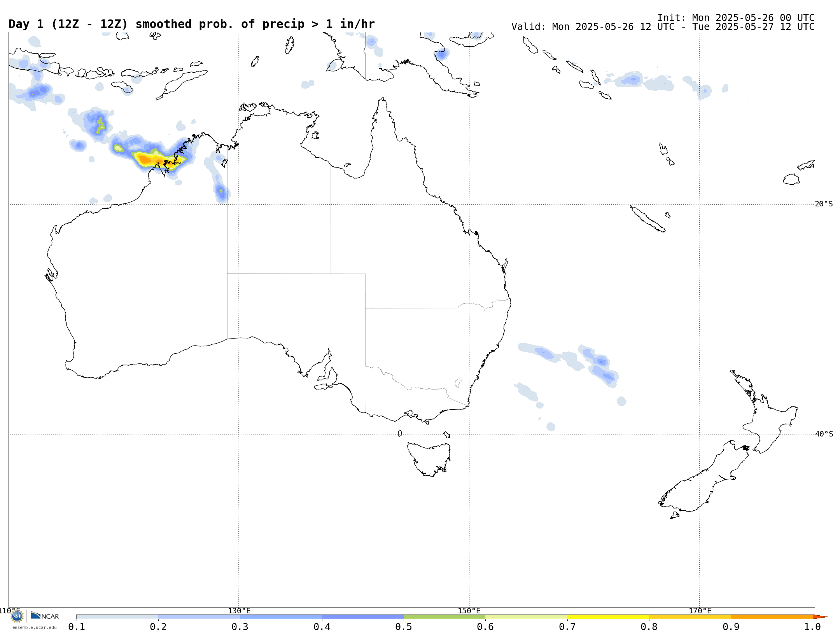Click the 150°E longitude label
Viewport: 840px width, 632px height.
click(x=469, y=611)
